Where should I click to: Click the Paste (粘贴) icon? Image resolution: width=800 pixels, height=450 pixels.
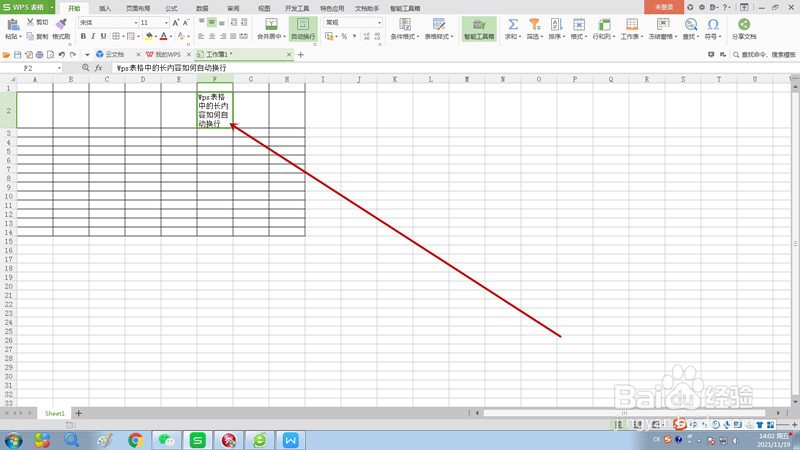pos(13,24)
